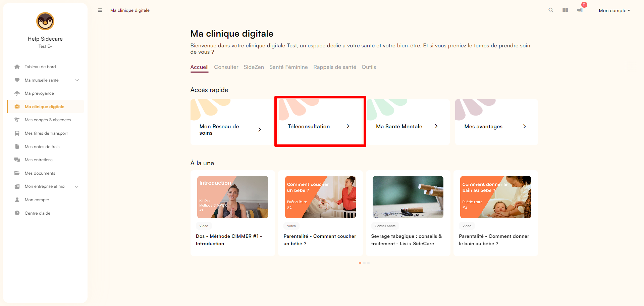Image resolution: width=644 pixels, height=306 pixels.
Task: Switch to the Outils tab
Action: coord(369,67)
